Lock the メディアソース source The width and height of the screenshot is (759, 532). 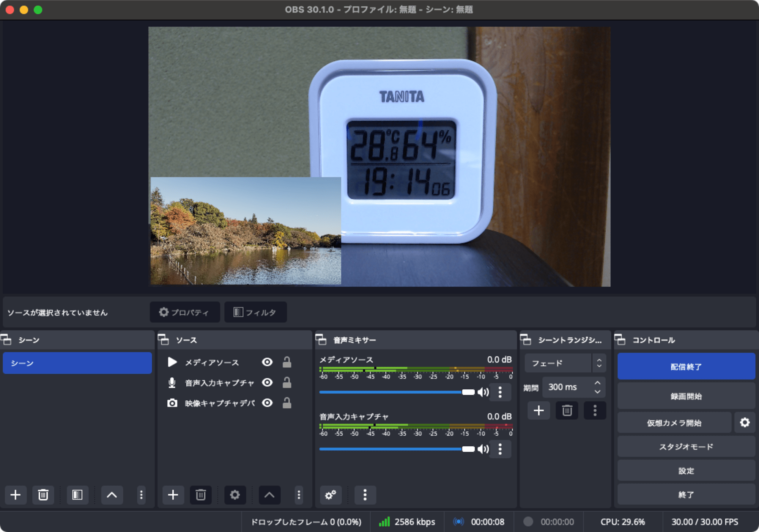click(287, 362)
